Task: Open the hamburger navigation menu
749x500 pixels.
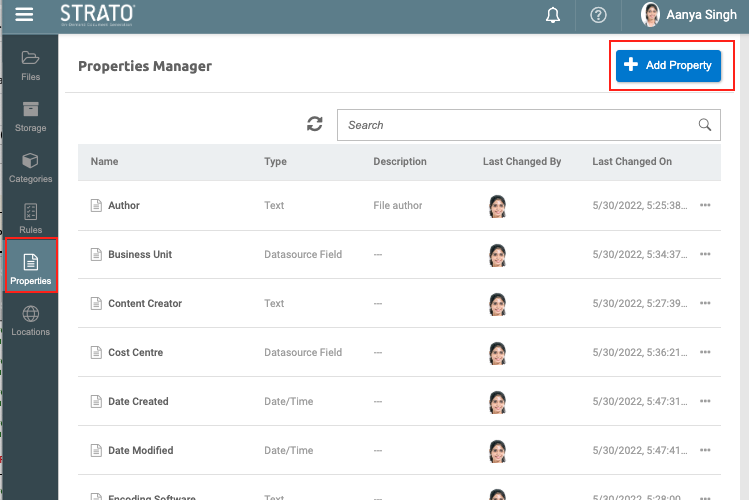Action: [x=24, y=15]
